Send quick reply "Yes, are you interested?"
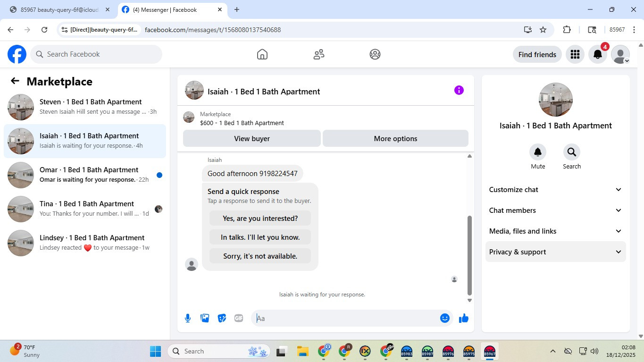Viewport: 644px width, 362px height. pyautogui.click(x=260, y=219)
